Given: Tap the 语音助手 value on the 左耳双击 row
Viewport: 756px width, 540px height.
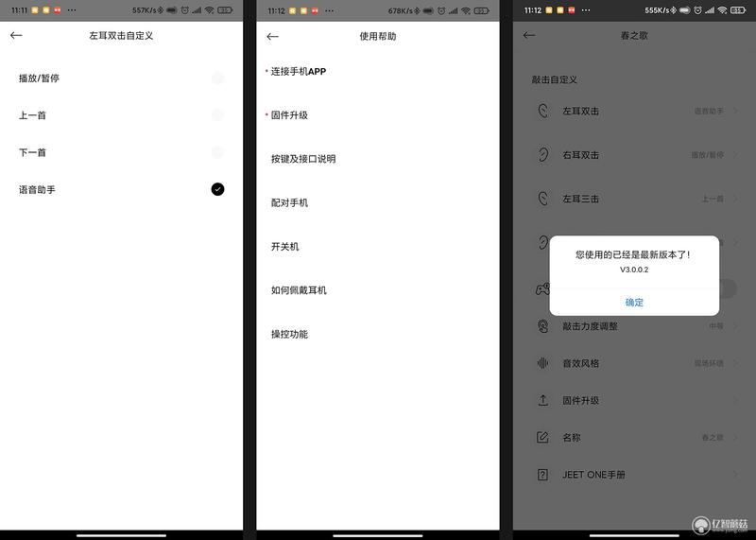Looking at the screenshot, I should 709,111.
